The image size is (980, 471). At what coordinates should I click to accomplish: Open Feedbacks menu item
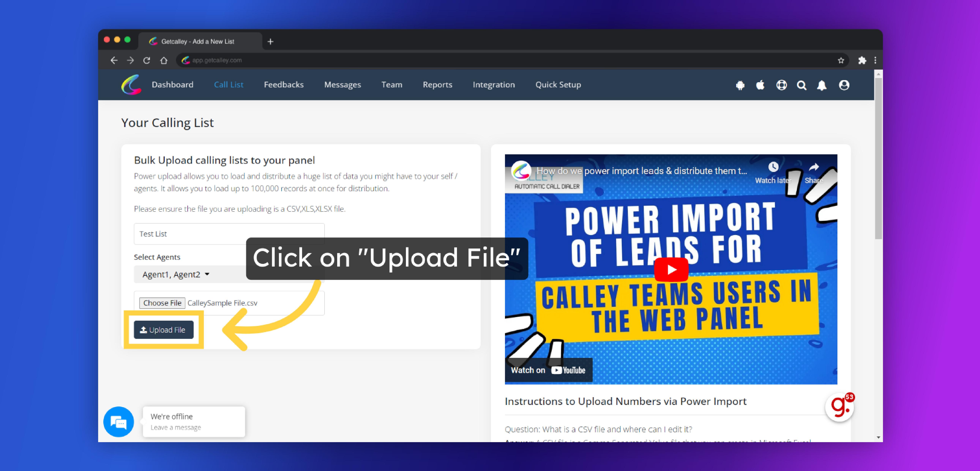click(x=283, y=84)
